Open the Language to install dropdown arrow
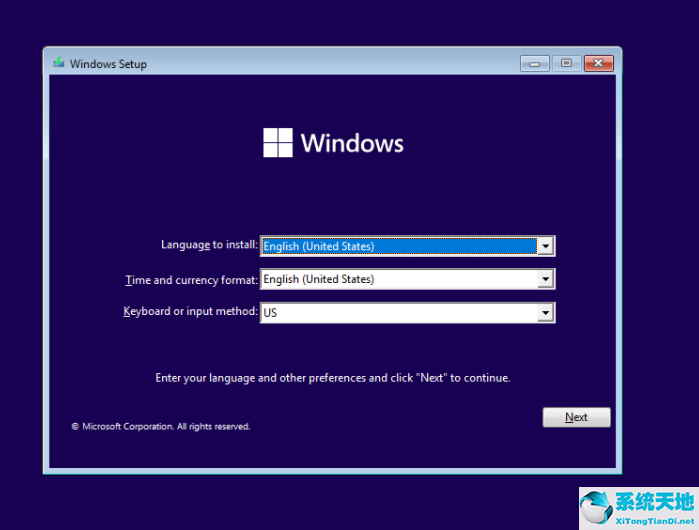 tap(545, 246)
